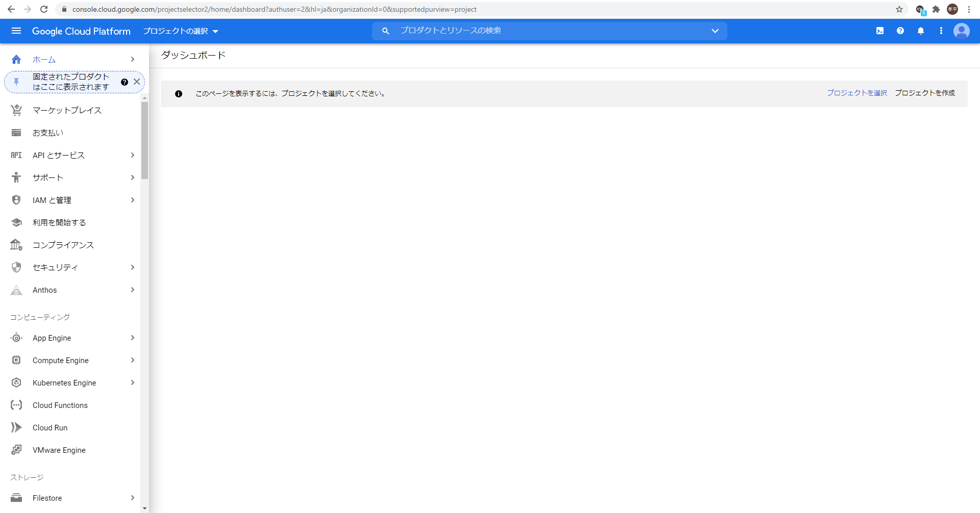Open the account avatar menu
Screen dimensions: 980x513
click(962, 31)
